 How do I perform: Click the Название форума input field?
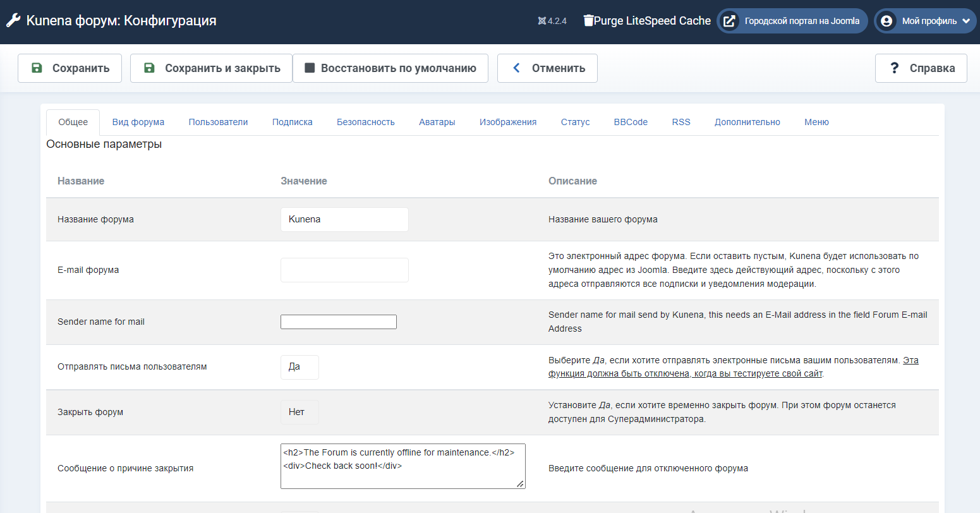(344, 219)
